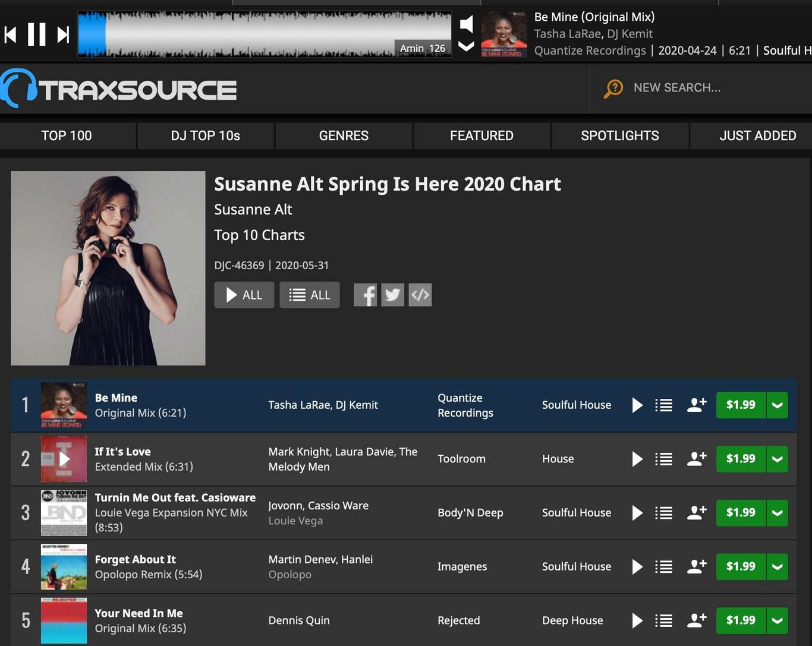Open the FEATURED menu

(481, 135)
